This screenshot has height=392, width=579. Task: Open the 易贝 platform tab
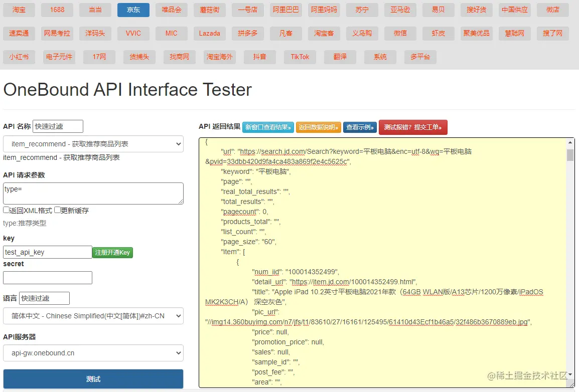[x=439, y=10]
